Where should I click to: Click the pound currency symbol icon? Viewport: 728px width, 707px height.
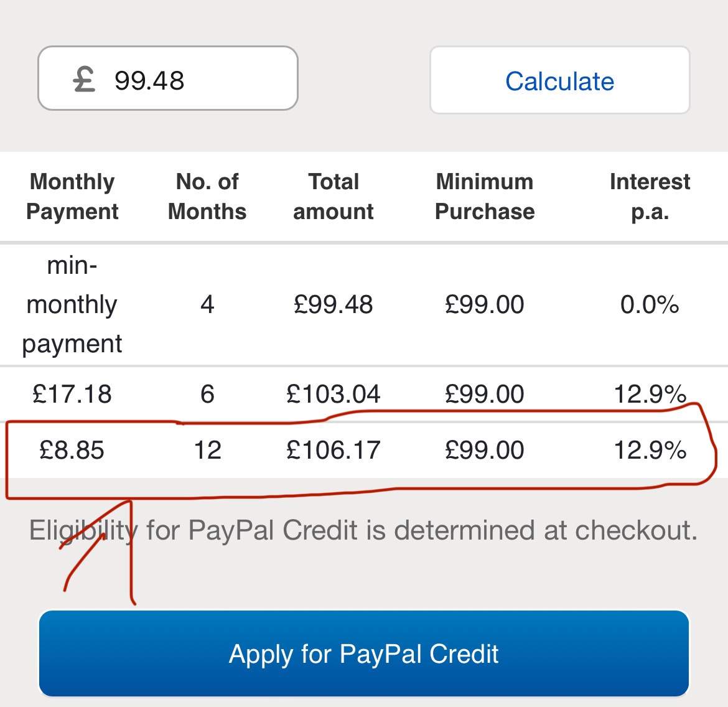pyautogui.click(x=84, y=79)
